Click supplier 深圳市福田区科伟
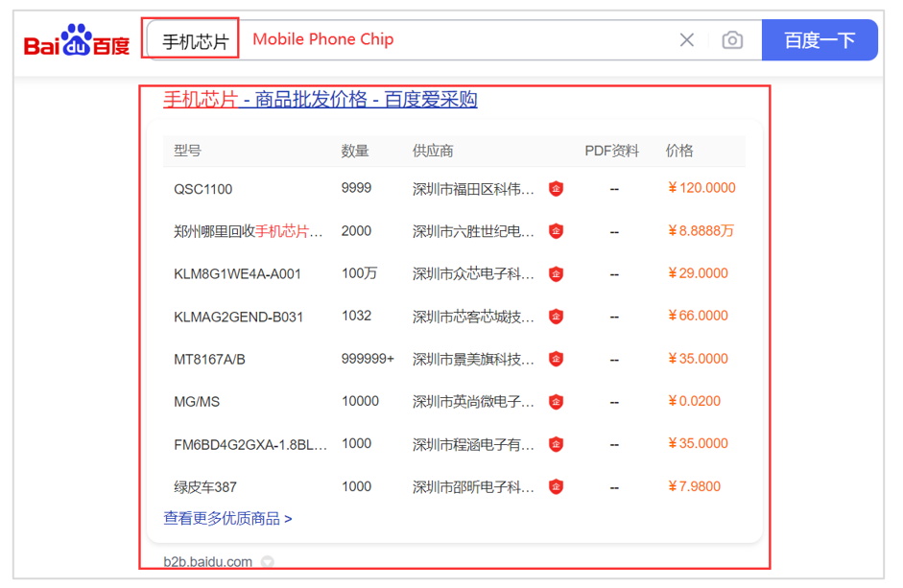Screen dimensions: 903x588 coord(473,189)
